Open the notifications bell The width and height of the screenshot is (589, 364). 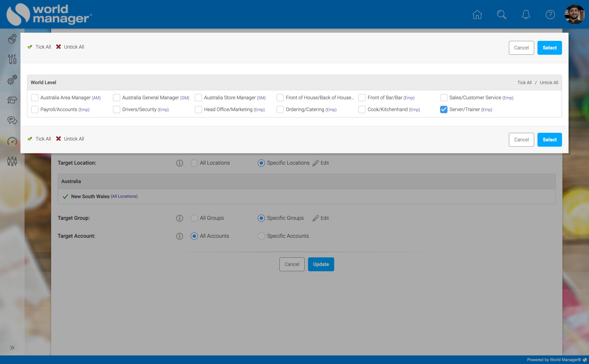pyautogui.click(x=526, y=15)
